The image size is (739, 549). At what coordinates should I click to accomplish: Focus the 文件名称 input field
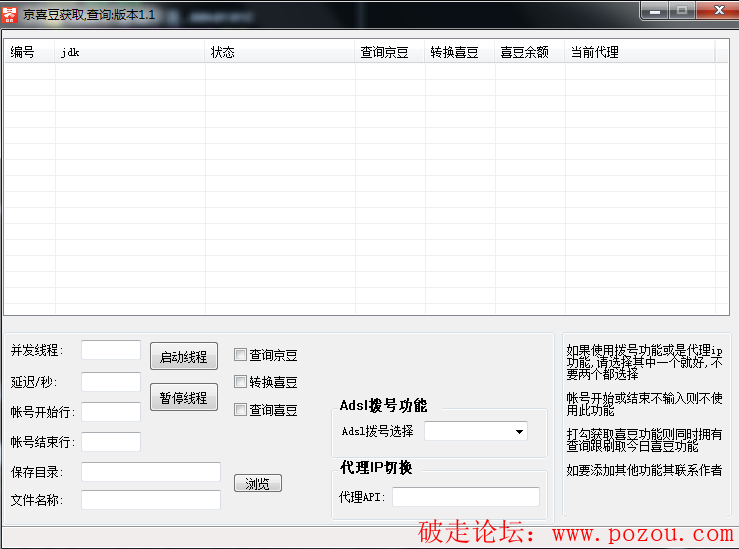click(x=151, y=500)
